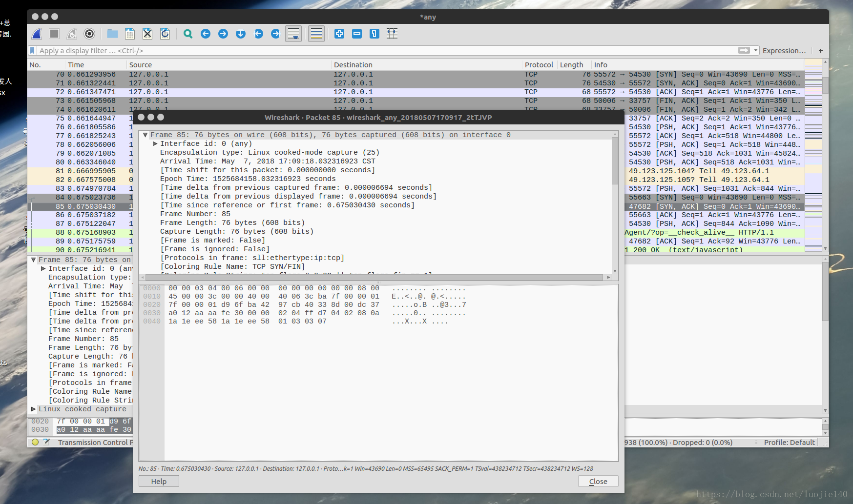
Task: Go back in packet history
Action: (206, 34)
